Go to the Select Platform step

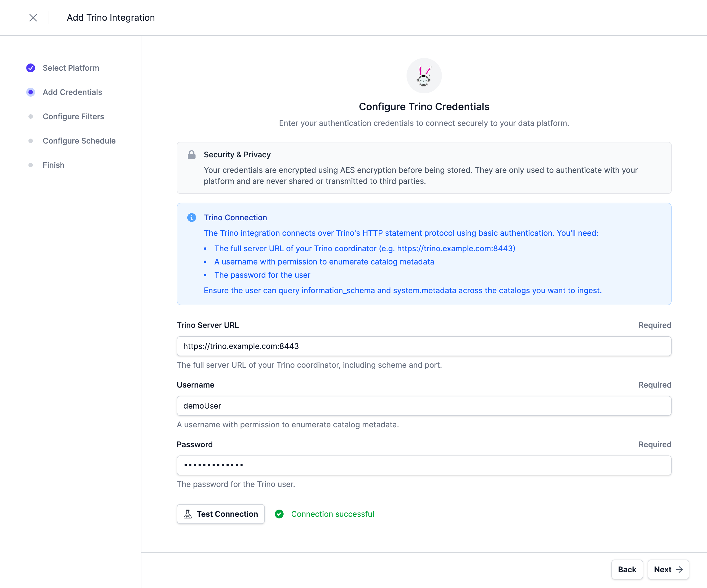click(71, 68)
